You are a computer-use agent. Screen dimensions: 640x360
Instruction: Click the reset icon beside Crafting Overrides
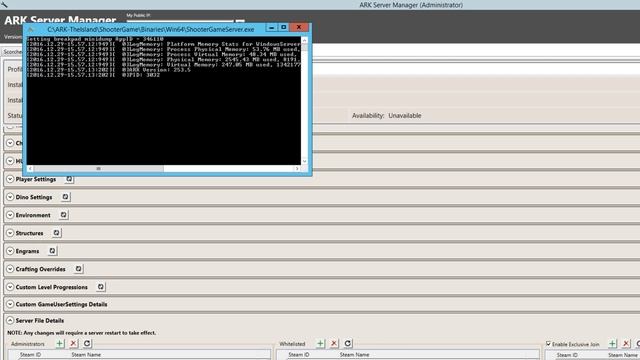(x=78, y=269)
